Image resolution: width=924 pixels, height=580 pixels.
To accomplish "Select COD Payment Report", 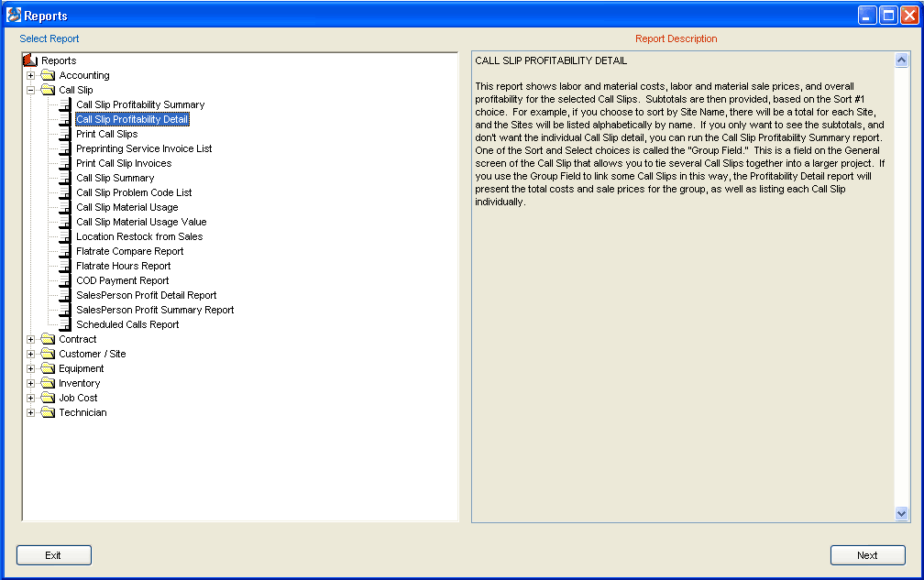I will pos(122,281).
